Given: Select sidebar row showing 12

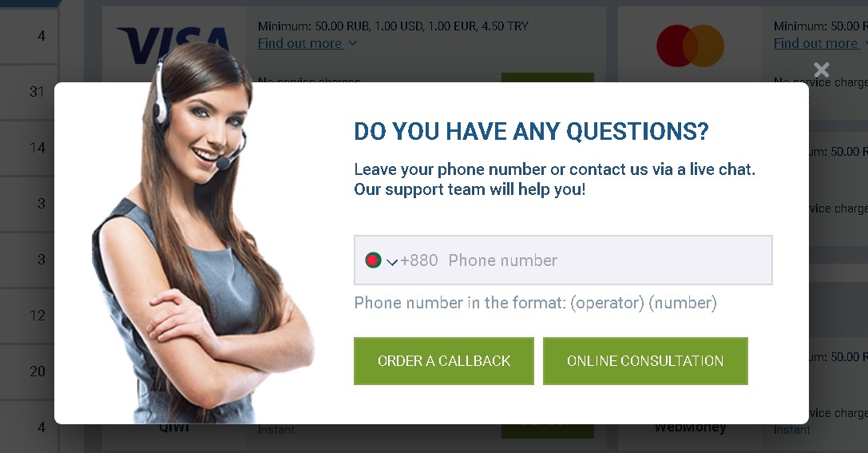Looking at the screenshot, I should (29, 316).
